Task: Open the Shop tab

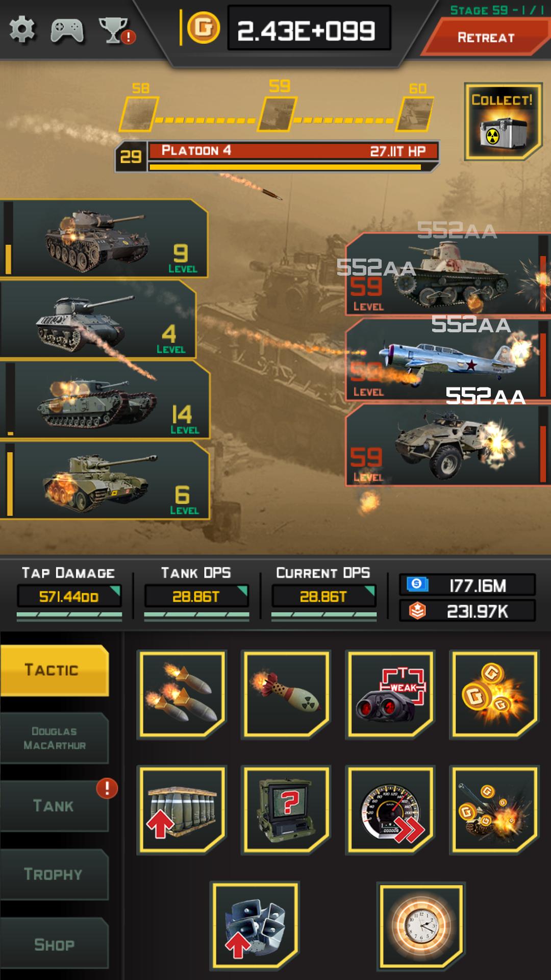Action: [x=55, y=944]
